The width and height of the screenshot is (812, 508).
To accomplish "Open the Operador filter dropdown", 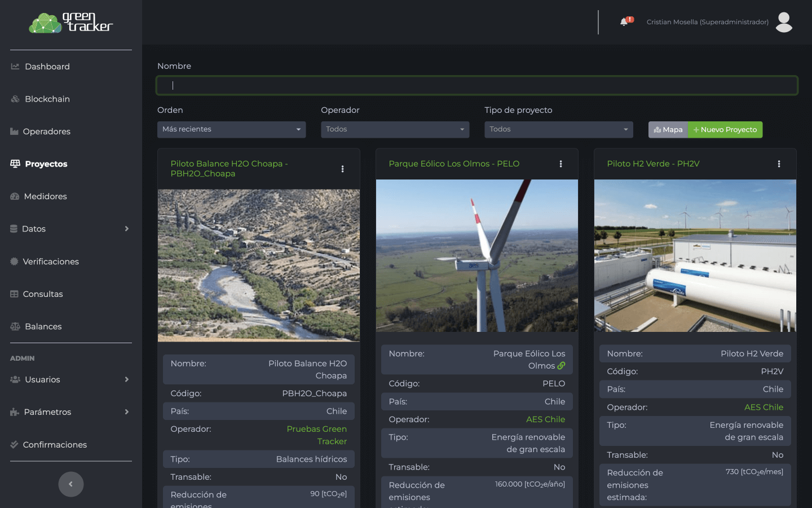I will point(395,129).
